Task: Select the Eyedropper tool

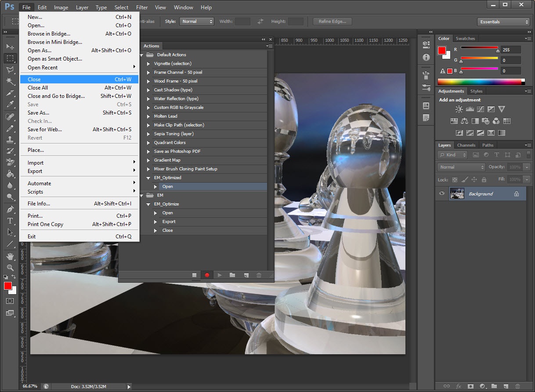Action: pos(10,104)
